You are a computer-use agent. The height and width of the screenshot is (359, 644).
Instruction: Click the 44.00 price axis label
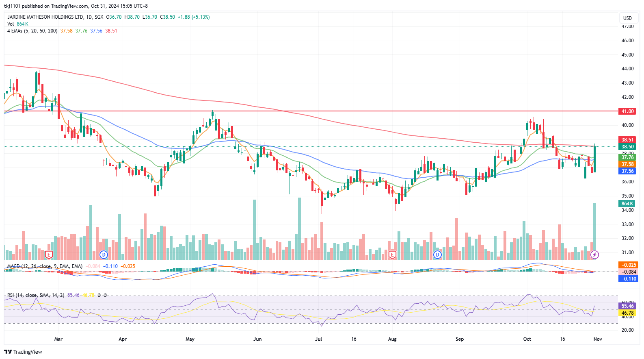pos(627,69)
